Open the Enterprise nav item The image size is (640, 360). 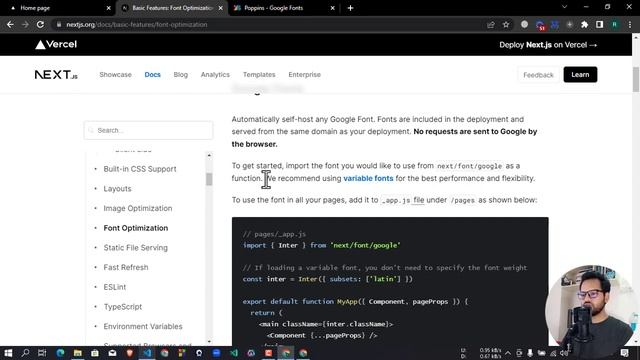point(304,75)
